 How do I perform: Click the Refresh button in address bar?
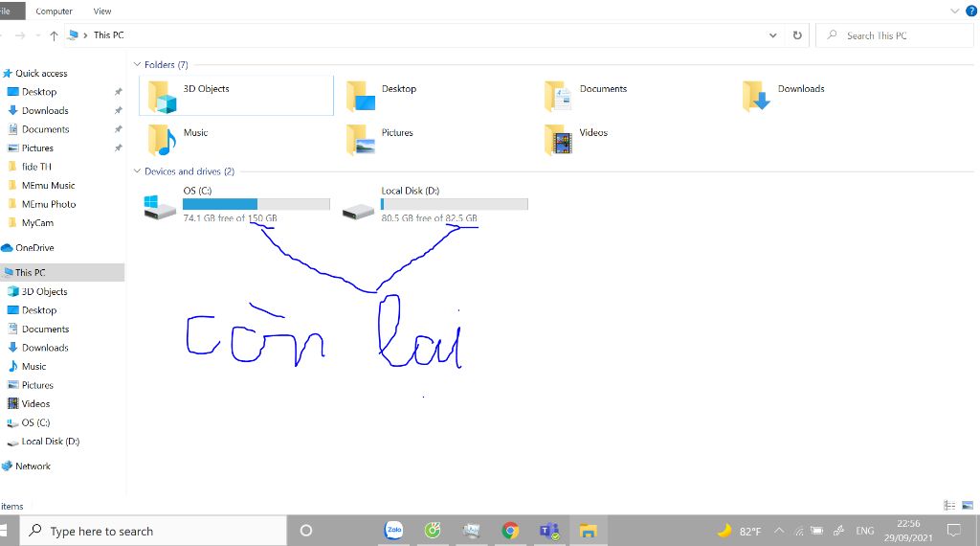[797, 35]
